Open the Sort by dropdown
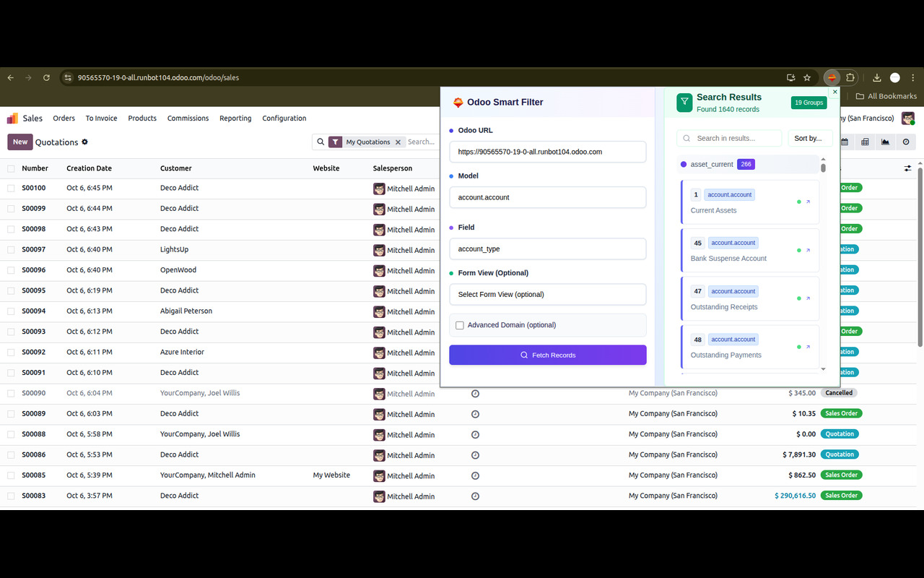Screen dimensions: 924x578 click(810, 138)
